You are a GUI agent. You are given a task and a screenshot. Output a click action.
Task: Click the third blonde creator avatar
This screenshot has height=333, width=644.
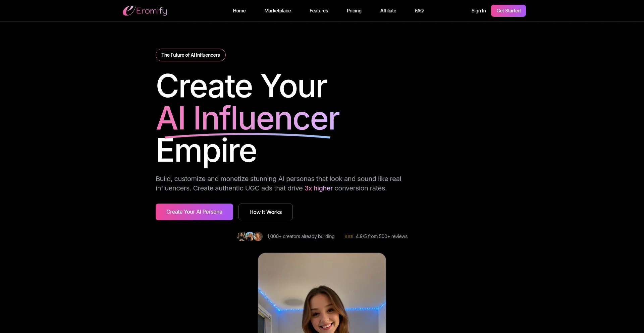click(x=258, y=236)
